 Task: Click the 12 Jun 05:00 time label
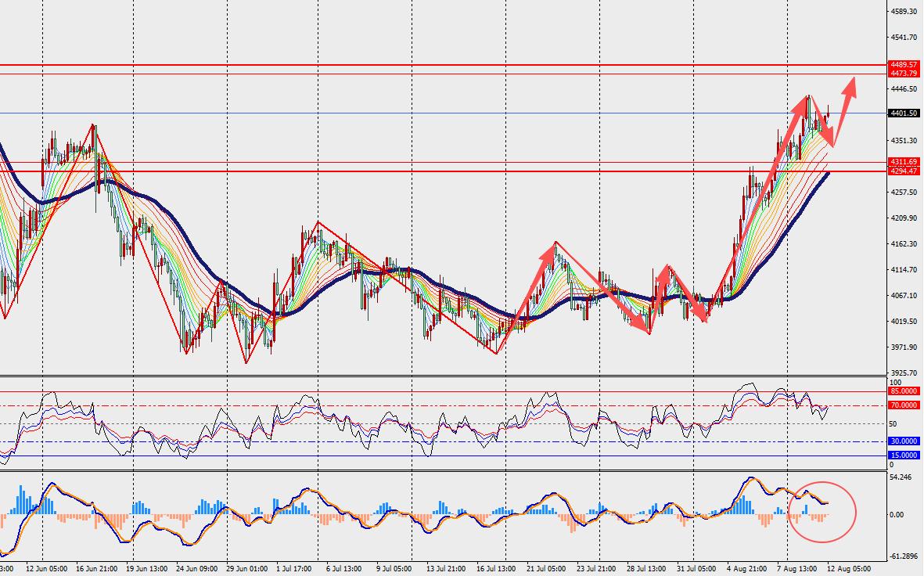coord(47,569)
